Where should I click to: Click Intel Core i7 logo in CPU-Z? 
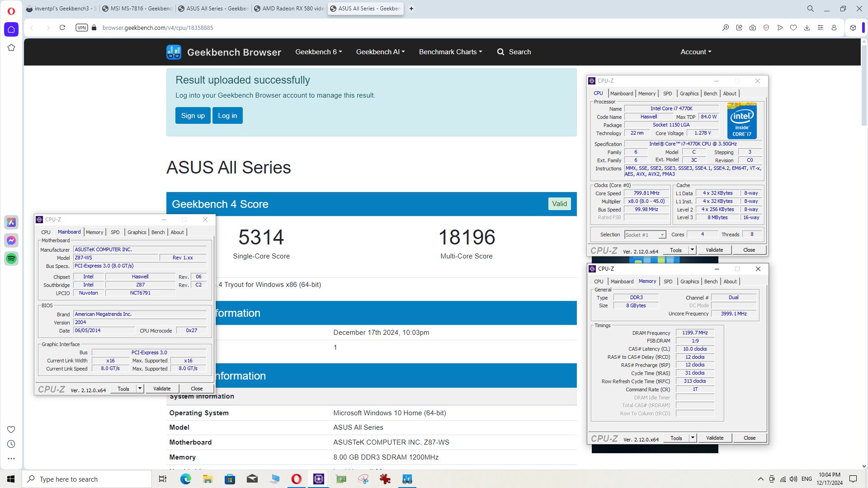click(742, 121)
